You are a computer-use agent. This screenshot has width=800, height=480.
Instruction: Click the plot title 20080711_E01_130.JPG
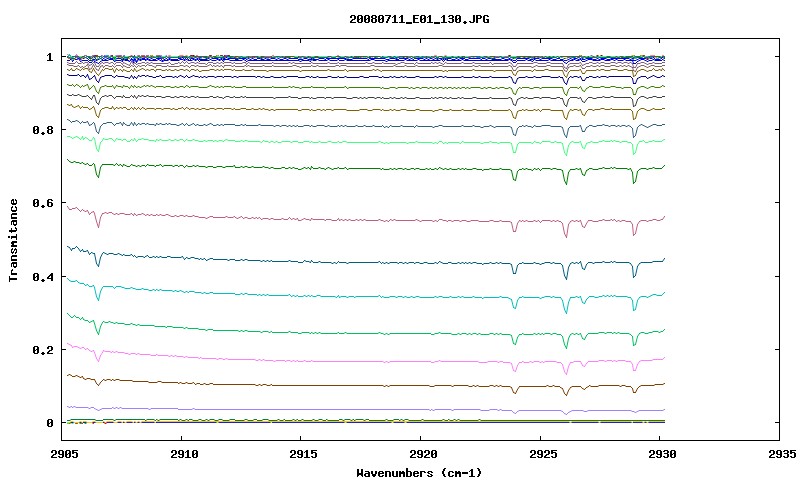[419, 19]
